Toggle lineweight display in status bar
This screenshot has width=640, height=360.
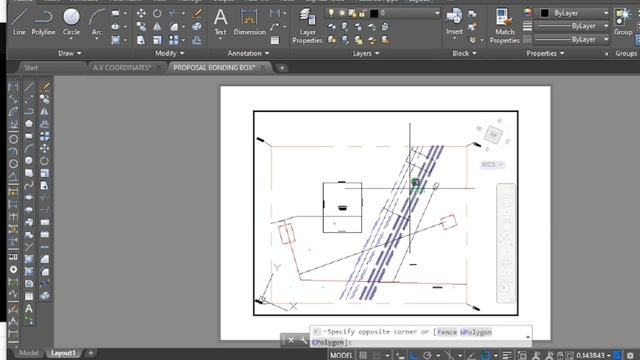tap(507, 356)
